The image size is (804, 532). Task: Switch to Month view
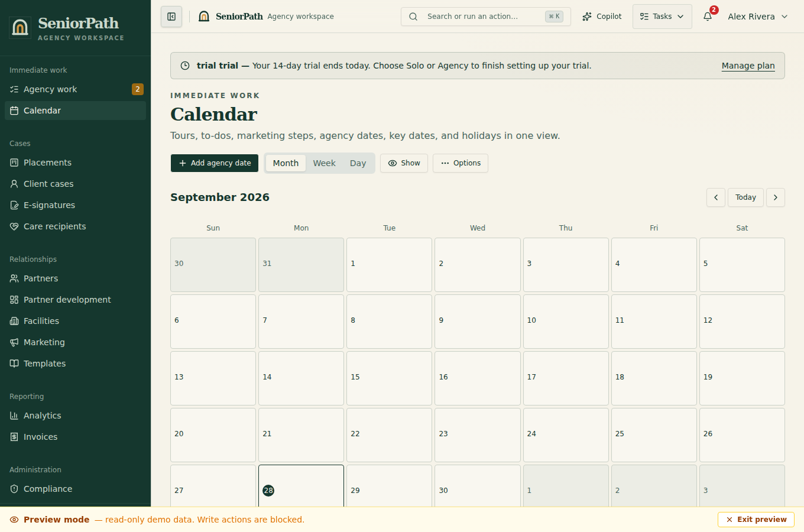[x=286, y=163]
